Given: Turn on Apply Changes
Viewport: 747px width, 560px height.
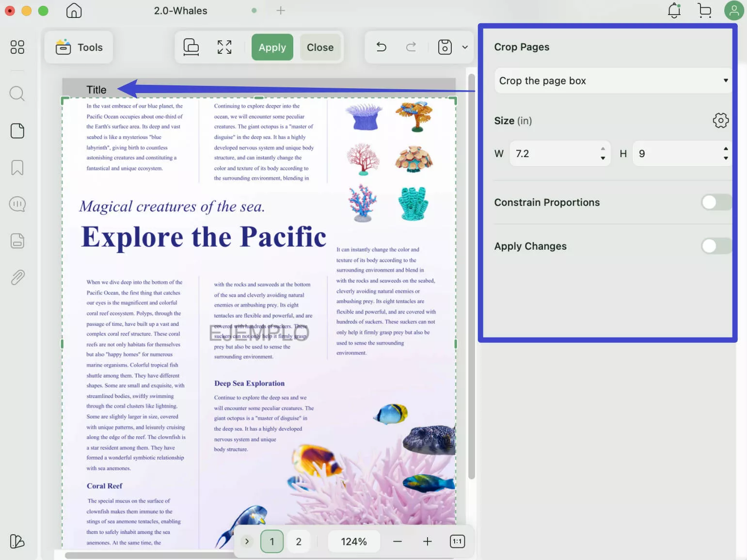Looking at the screenshot, I should coord(716,246).
